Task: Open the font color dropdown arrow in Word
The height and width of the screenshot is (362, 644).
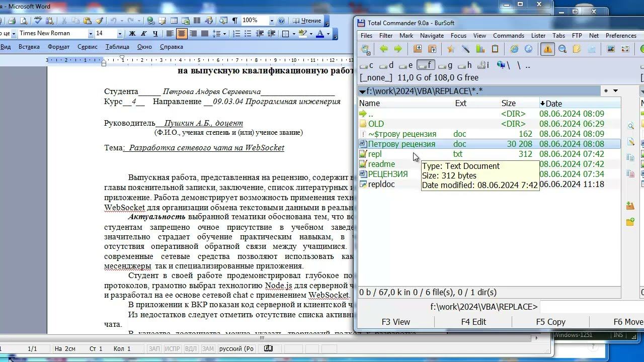Action: point(328,34)
